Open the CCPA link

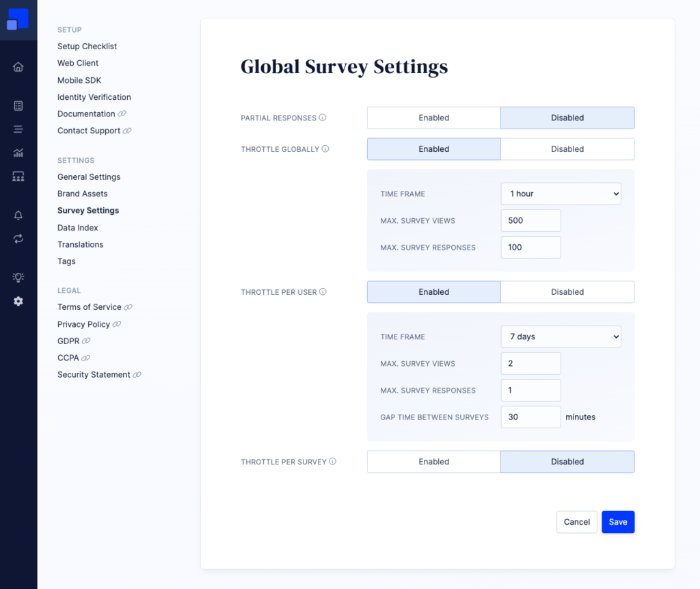pos(68,358)
